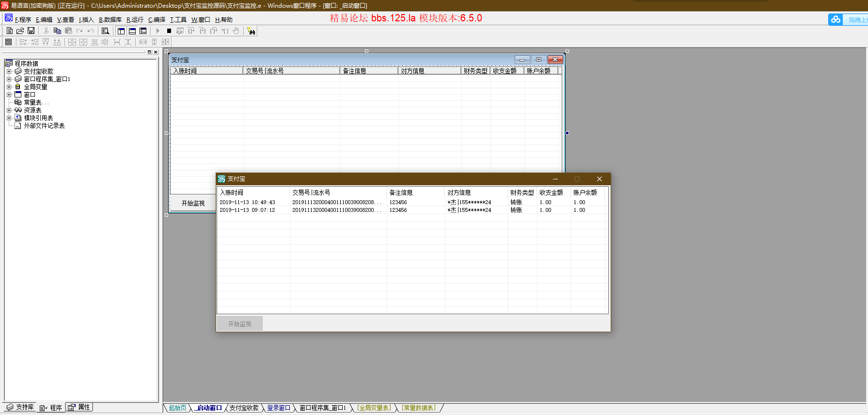This screenshot has width=868, height=415.
Task: Click 财务类型 column header in running window
Action: coord(522,192)
